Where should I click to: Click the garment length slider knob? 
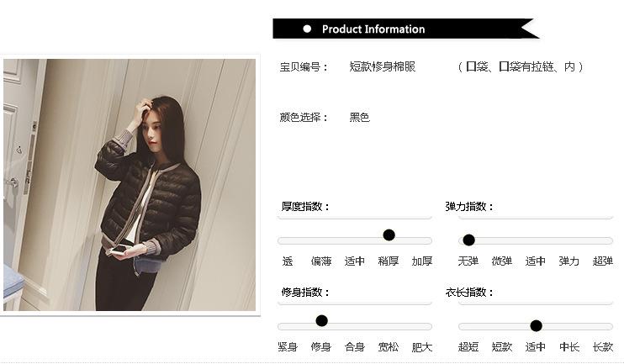click(536, 326)
